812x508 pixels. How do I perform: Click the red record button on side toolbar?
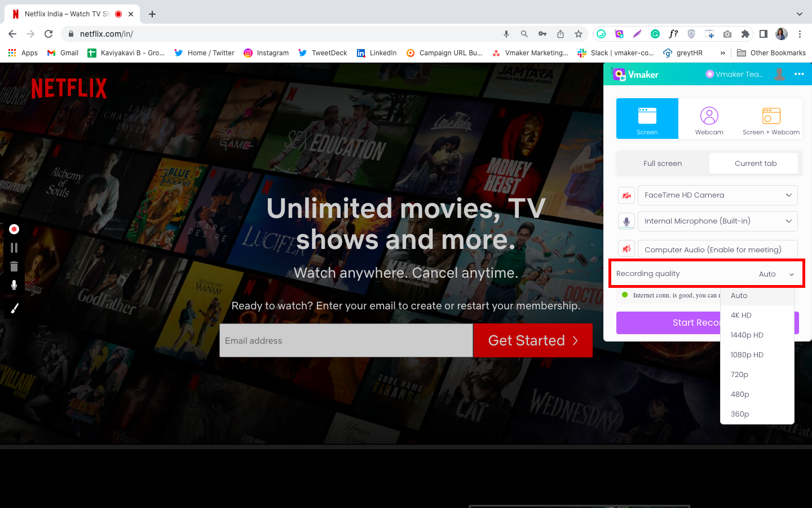point(14,229)
